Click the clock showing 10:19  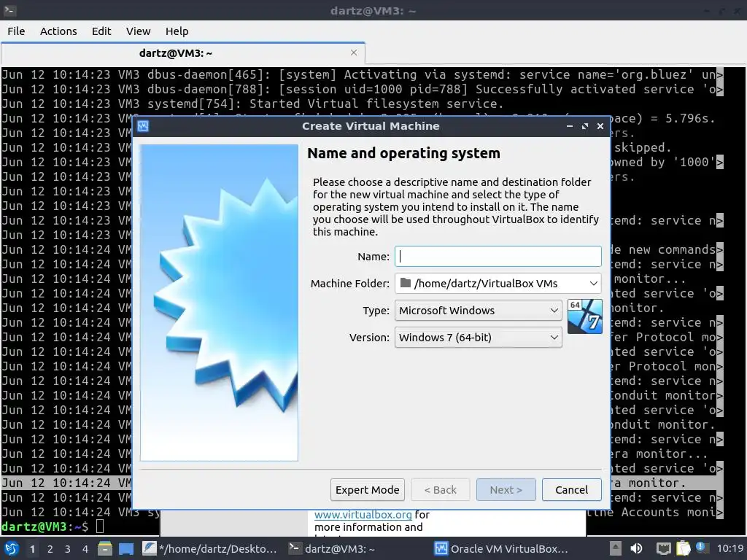pyautogui.click(x=729, y=548)
